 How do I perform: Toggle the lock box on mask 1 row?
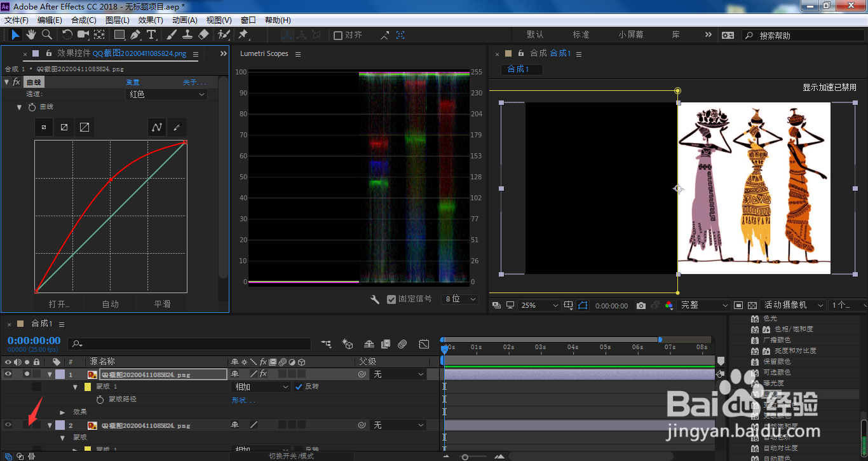tap(36, 387)
